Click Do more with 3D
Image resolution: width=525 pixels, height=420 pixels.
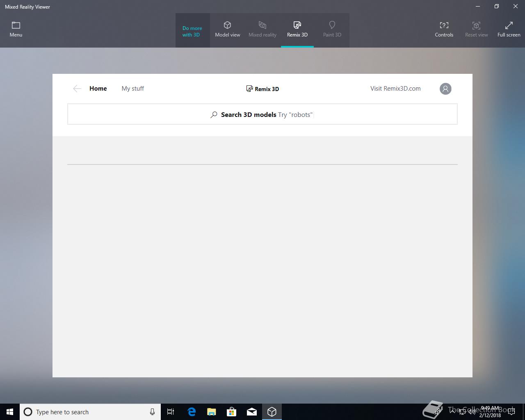192,31
